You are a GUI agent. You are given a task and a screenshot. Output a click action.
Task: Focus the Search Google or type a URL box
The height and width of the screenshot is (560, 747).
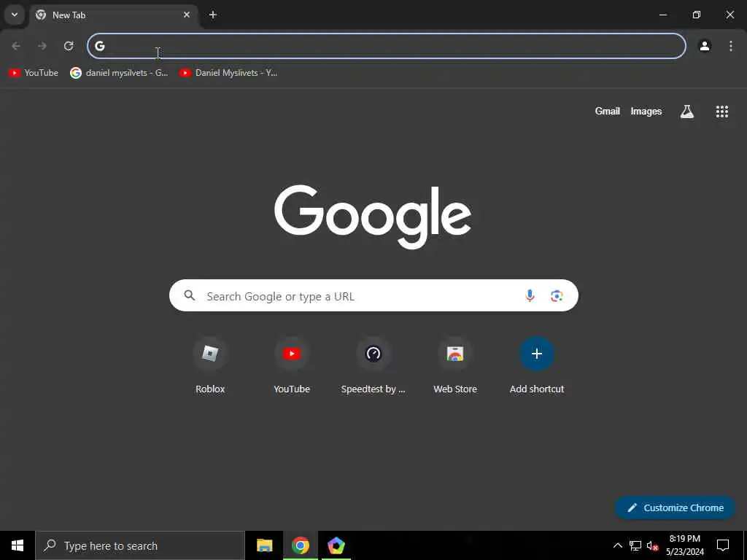(x=373, y=296)
